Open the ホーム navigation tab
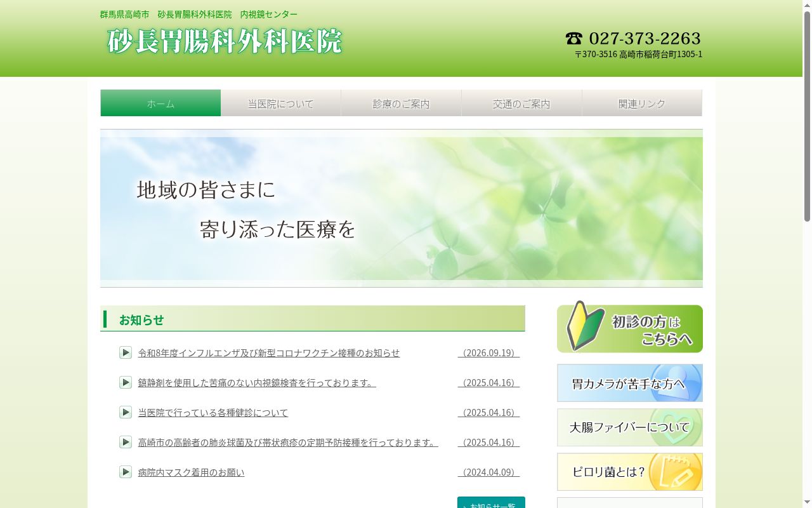Viewport: 812px width, 508px height. point(160,103)
